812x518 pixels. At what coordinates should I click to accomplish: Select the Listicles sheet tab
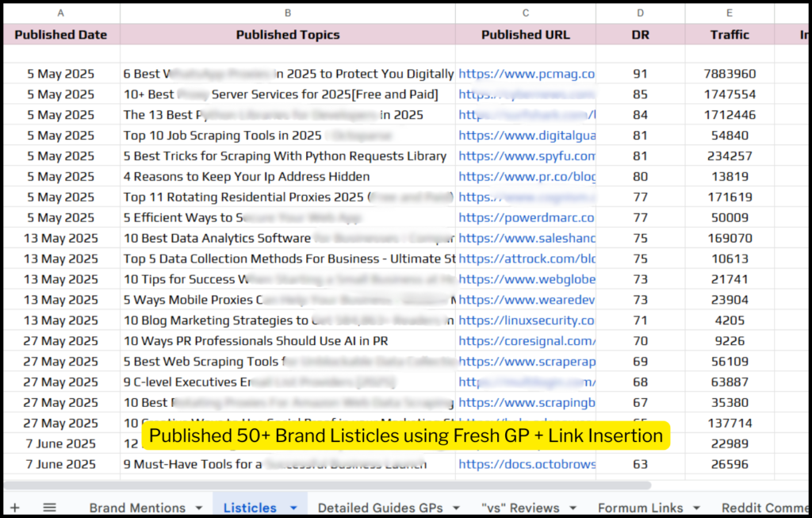[250, 508]
